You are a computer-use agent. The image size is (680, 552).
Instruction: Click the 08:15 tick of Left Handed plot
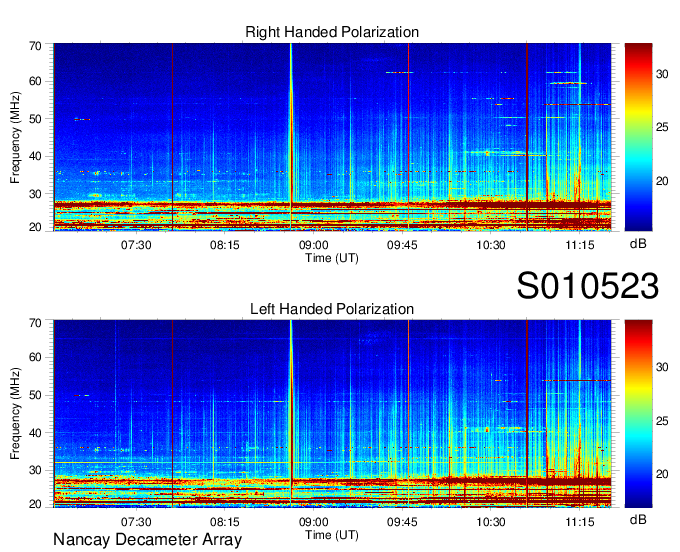(x=225, y=522)
